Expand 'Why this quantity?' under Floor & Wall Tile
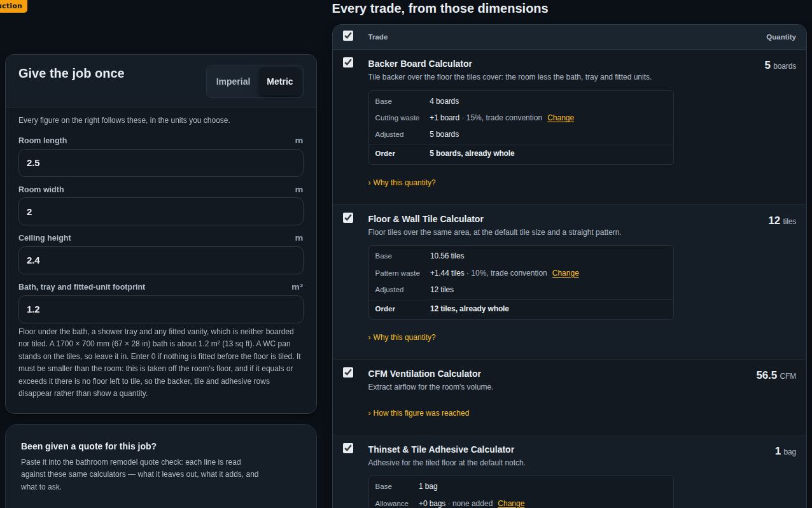This screenshot has width=812, height=508. point(402,337)
